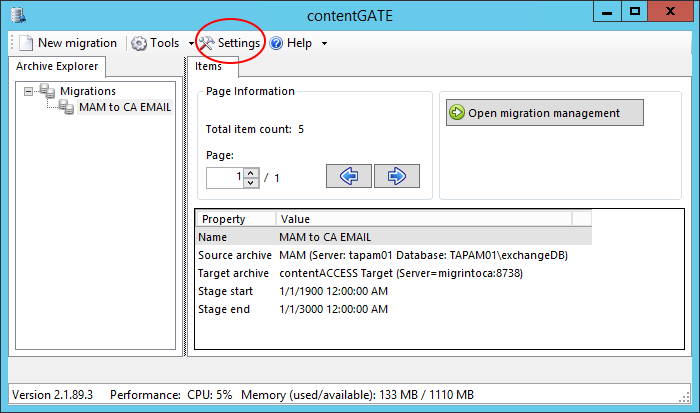Viewport: 700px width, 413px height.
Task: Click the Memory used/available status text
Action: pyautogui.click(x=357, y=395)
